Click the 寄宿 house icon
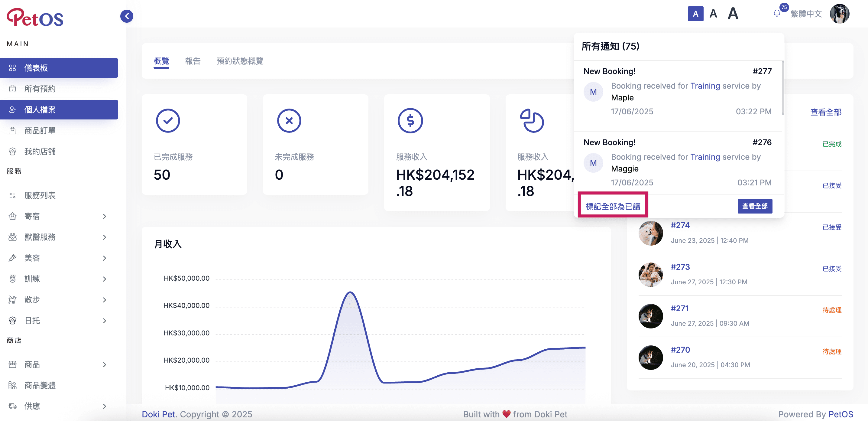 point(12,216)
